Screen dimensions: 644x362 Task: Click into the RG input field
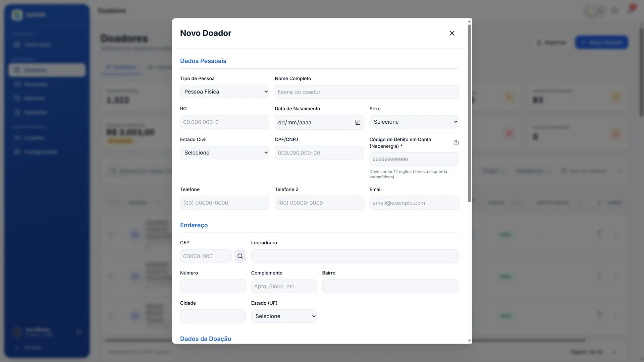[225, 122]
